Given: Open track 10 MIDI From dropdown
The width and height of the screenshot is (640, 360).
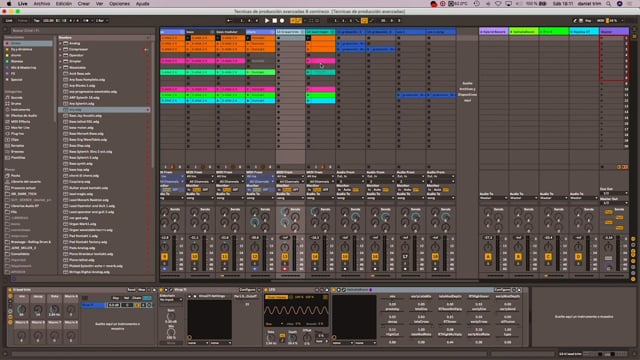Looking at the screenshot, I should [x=200, y=177].
